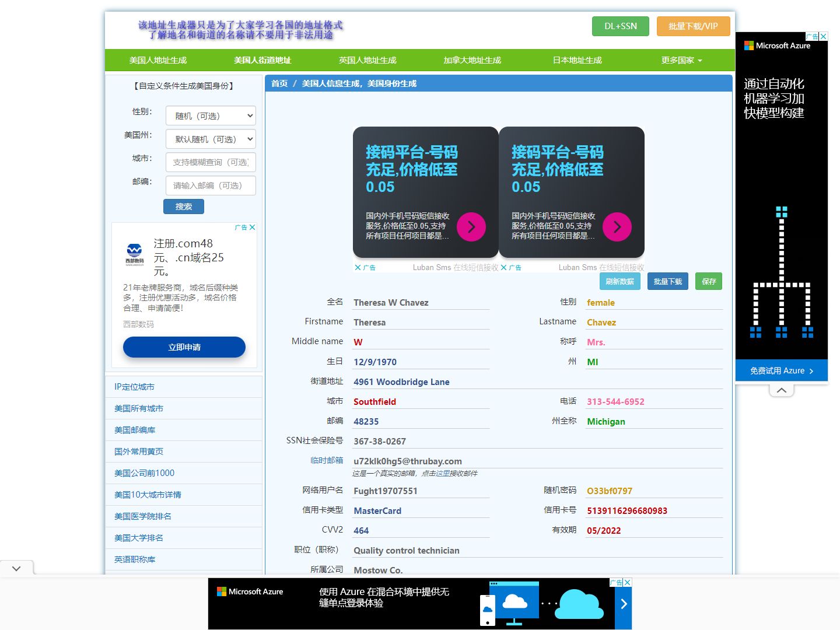Close the right Microsoft Azure banner ad

pos(823,36)
